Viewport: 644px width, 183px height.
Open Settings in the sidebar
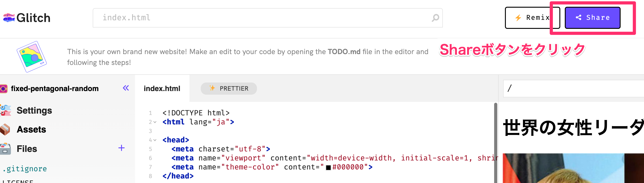click(34, 110)
